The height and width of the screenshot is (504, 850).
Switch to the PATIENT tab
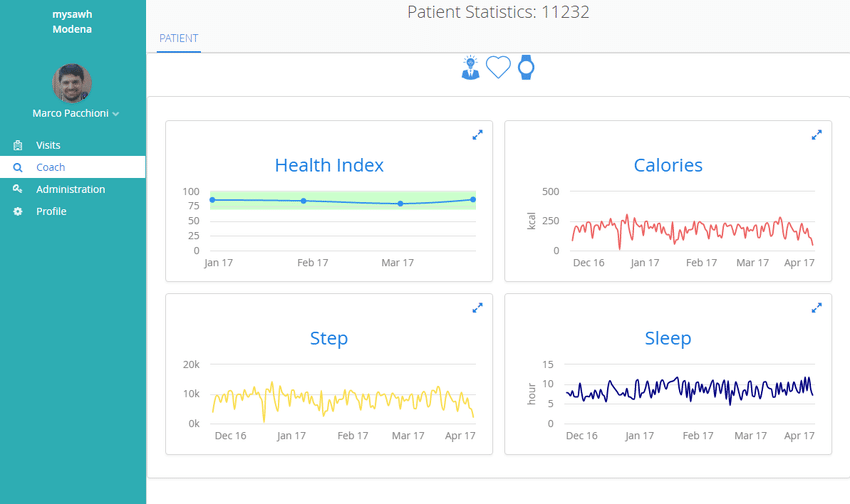click(x=178, y=38)
